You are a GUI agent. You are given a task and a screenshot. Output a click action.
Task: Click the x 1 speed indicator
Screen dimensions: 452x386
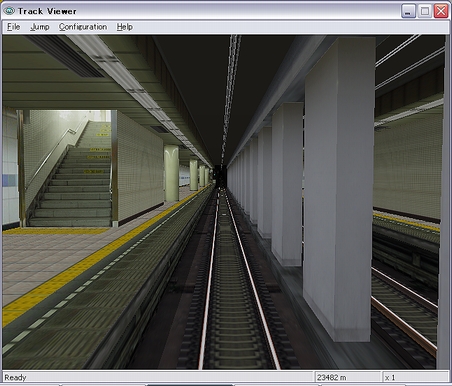pos(390,378)
